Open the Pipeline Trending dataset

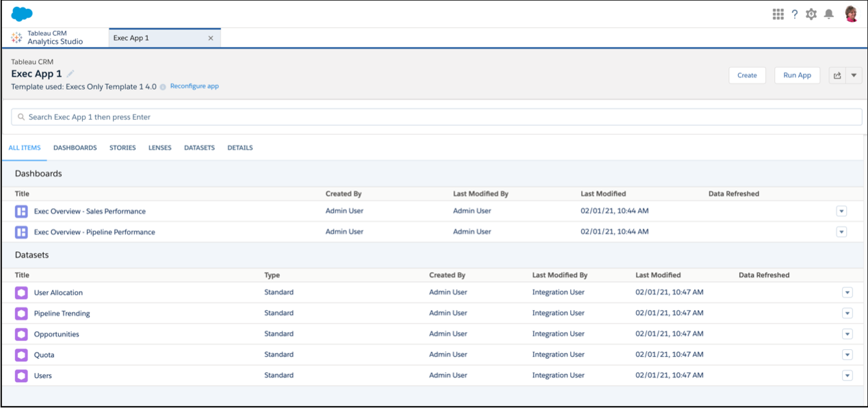[x=62, y=314]
